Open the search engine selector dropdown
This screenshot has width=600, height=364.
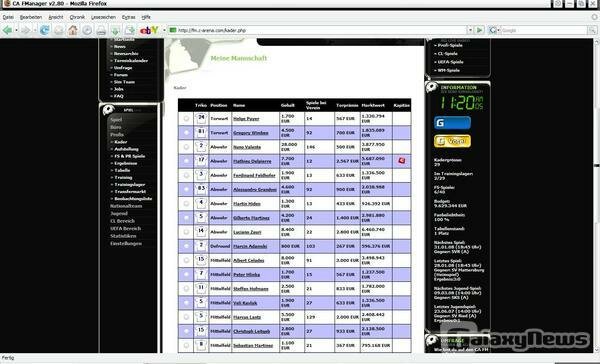tap(498, 30)
